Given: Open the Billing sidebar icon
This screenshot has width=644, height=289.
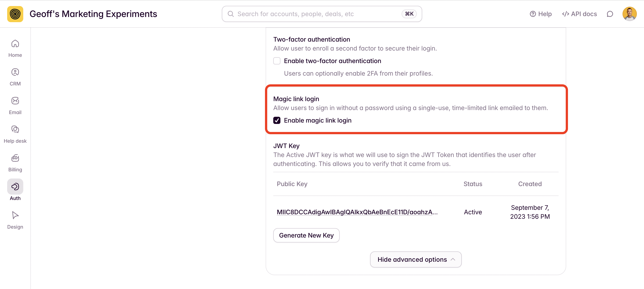Looking at the screenshot, I should [x=15, y=158].
